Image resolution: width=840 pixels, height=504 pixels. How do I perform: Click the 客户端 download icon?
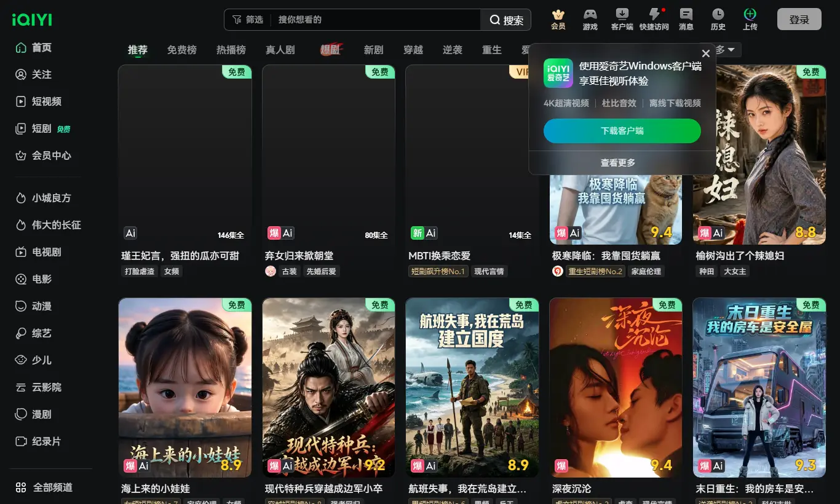[x=622, y=14]
